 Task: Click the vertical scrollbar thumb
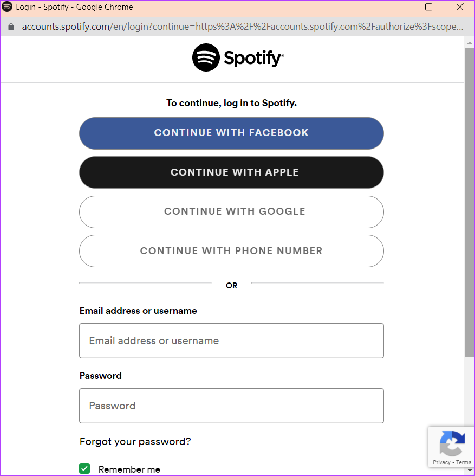(470, 202)
